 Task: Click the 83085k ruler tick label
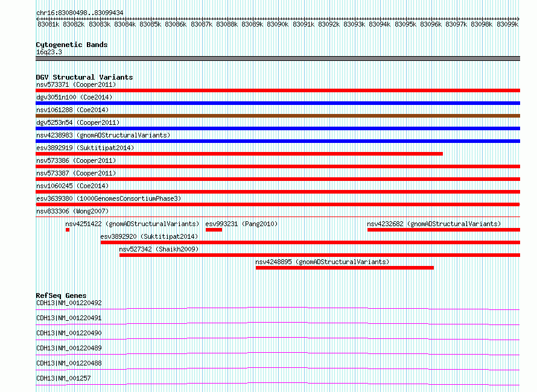coord(150,24)
